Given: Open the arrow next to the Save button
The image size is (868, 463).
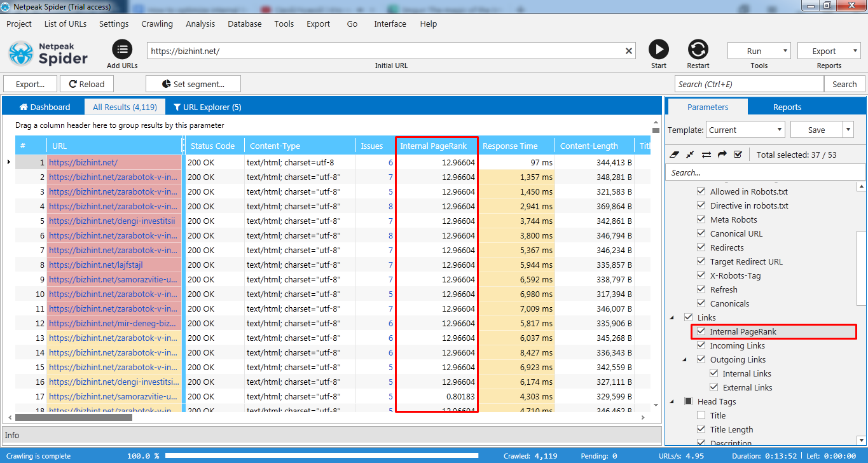Looking at the screenshot, I should (848, 130).
